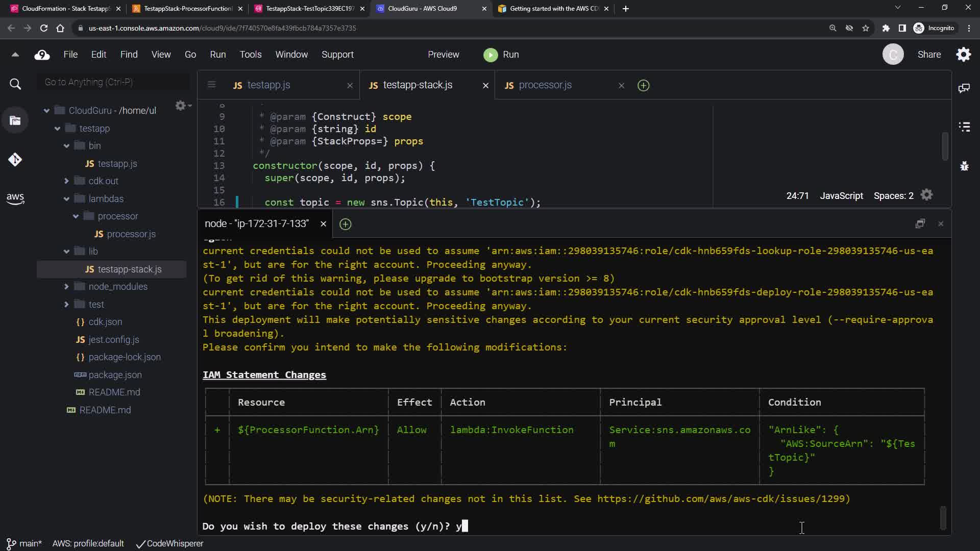
Task: Click the green Run button
Action: pyautogui.click(x=501, y=55)
